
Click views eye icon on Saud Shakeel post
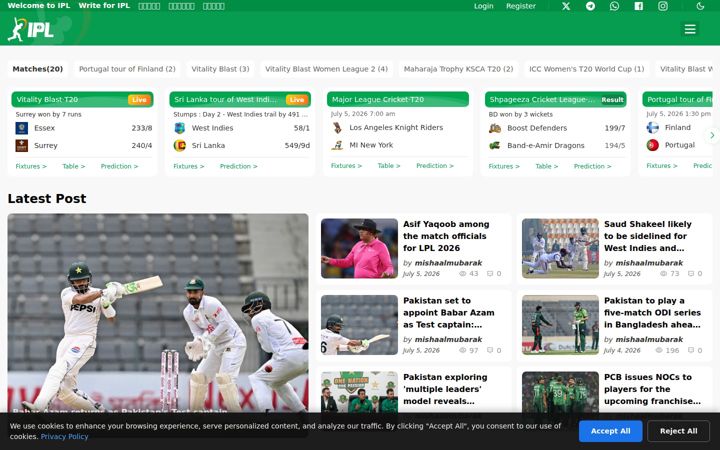tap(664, 274)
